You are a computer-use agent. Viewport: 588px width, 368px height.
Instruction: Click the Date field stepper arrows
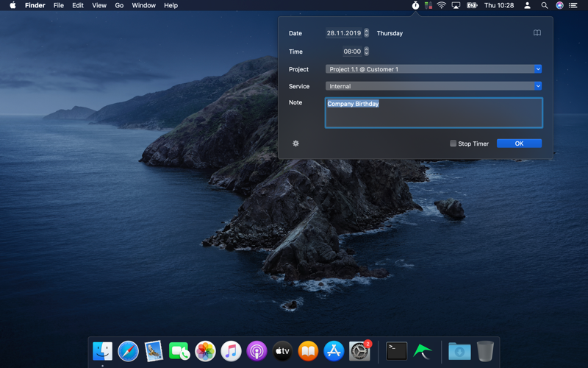(x=367, y=33)
